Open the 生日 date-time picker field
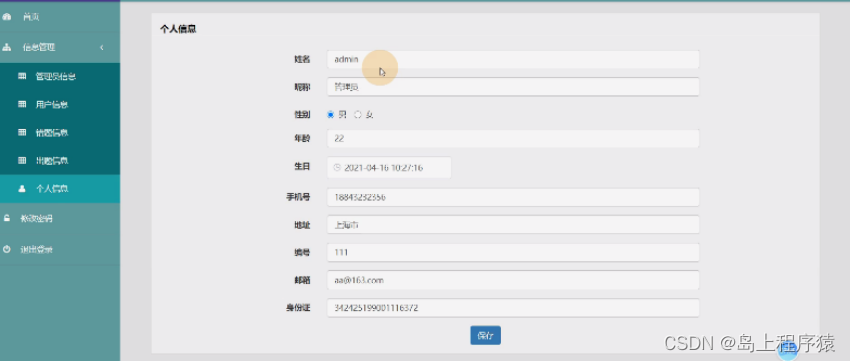 click(x=389, y=168)
